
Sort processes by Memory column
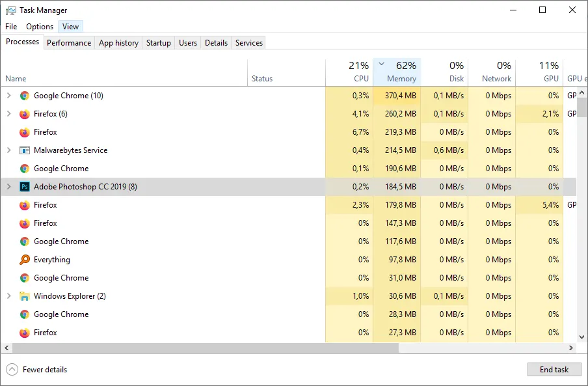pyautogui.click(x=397, y=73)
